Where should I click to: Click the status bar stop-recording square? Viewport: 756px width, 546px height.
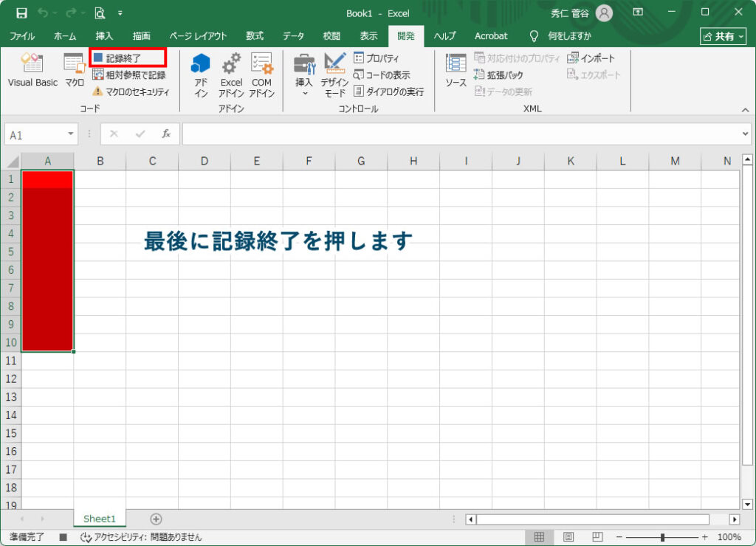pos(63,537)
